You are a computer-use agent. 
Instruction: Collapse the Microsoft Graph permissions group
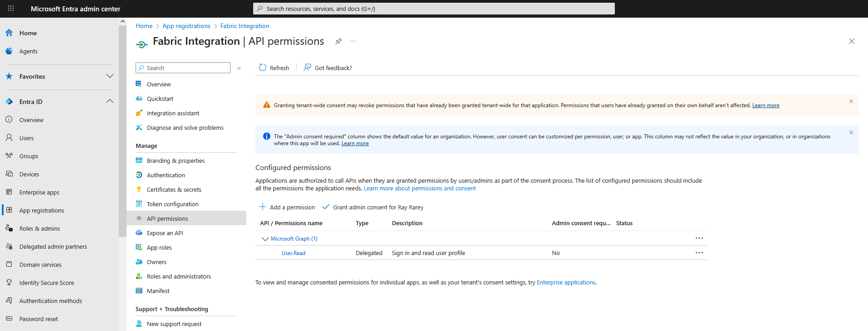pos(265,239)
